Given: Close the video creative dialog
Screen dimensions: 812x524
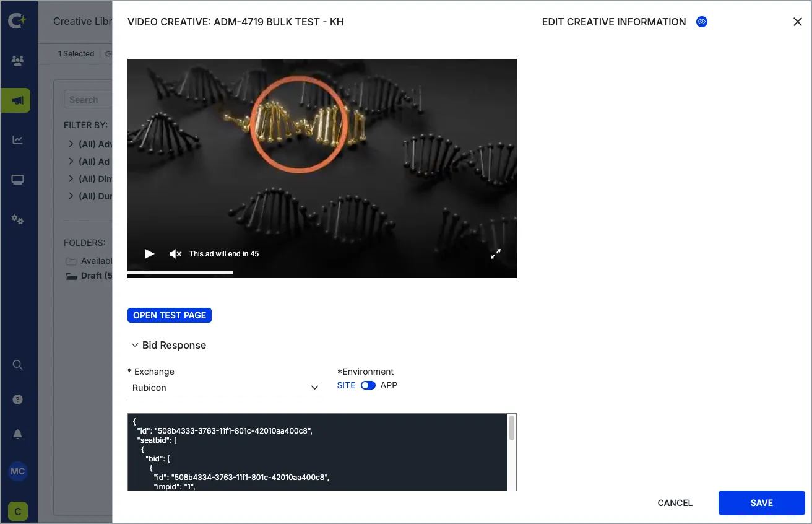Looking at the screenshot, I should pos(798,22).
